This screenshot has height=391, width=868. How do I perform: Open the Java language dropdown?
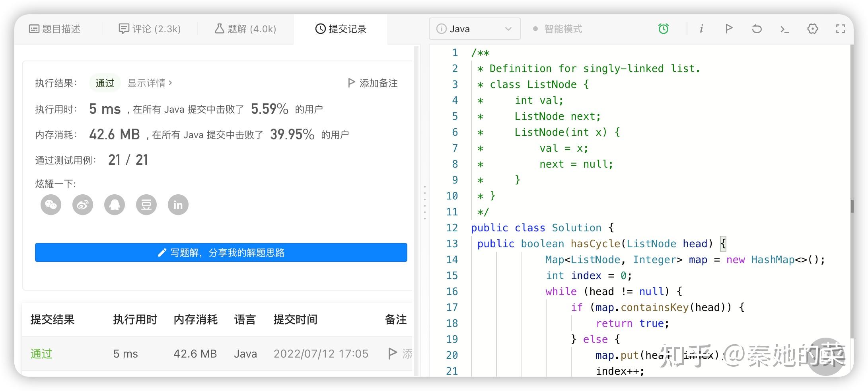475,29
